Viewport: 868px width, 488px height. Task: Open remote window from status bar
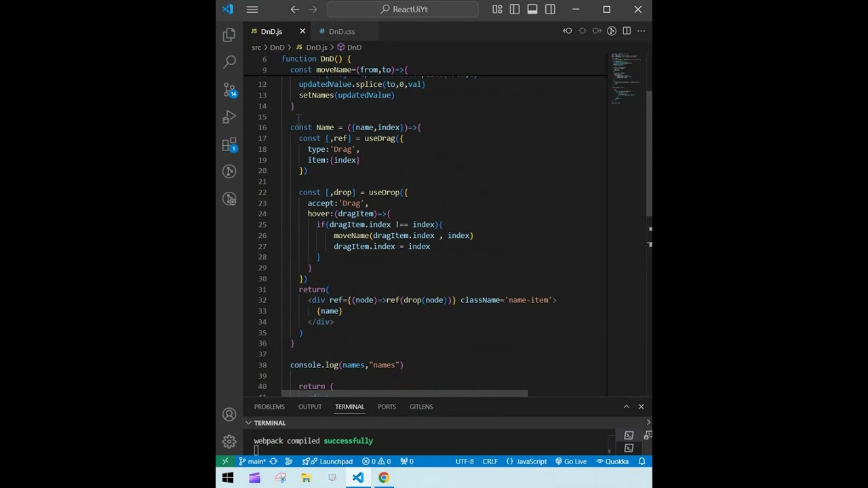[x=225, y=462]
